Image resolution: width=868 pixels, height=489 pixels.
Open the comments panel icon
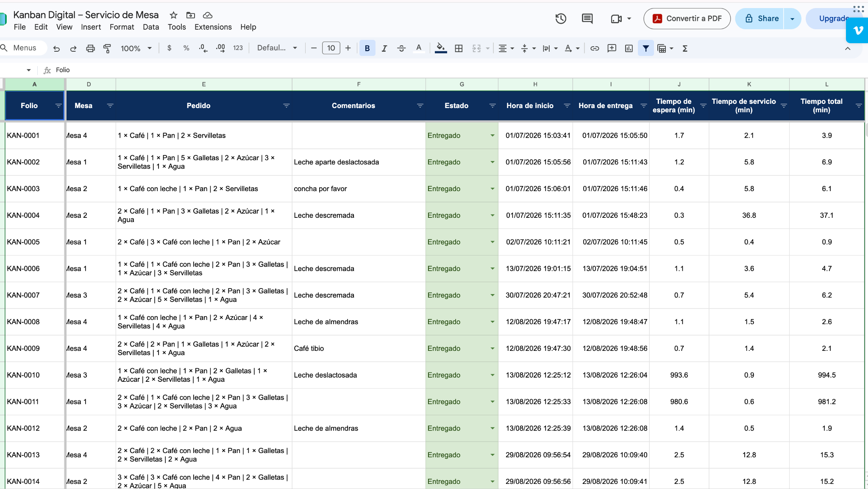[587, 19]
